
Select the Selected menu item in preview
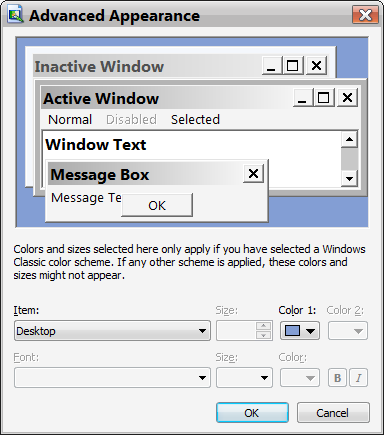[x=195, y=119]
